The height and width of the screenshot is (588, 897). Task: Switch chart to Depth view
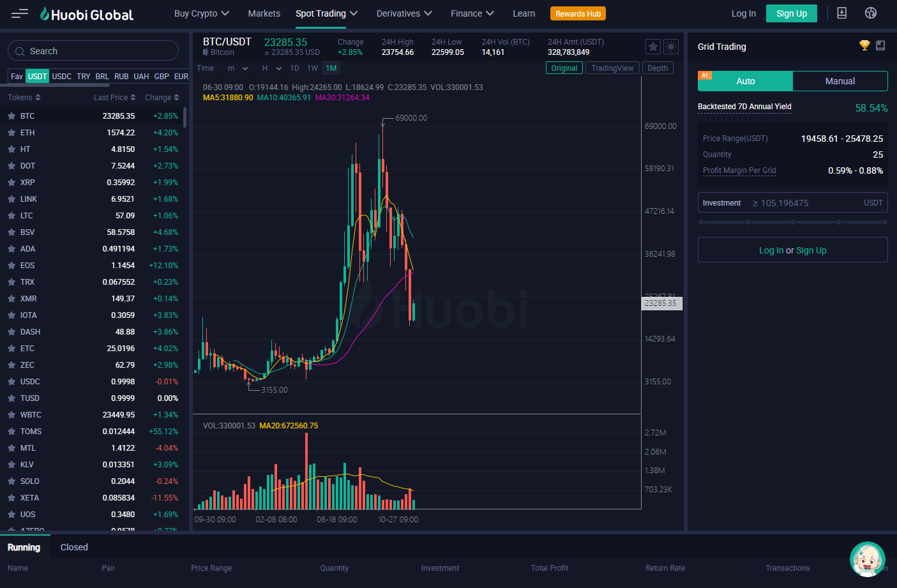(x=658, y=68)
